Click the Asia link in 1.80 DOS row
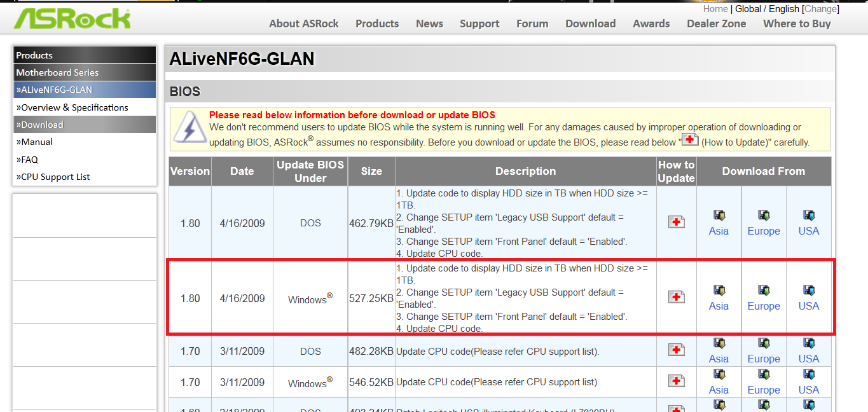The image size is (868, 412). click(x=719, y=231)
